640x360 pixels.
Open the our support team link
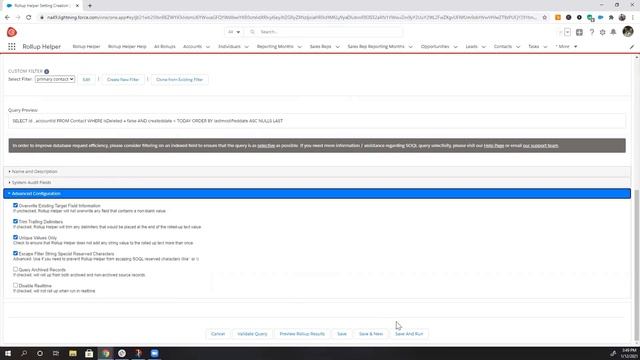[x=540, y=146]
